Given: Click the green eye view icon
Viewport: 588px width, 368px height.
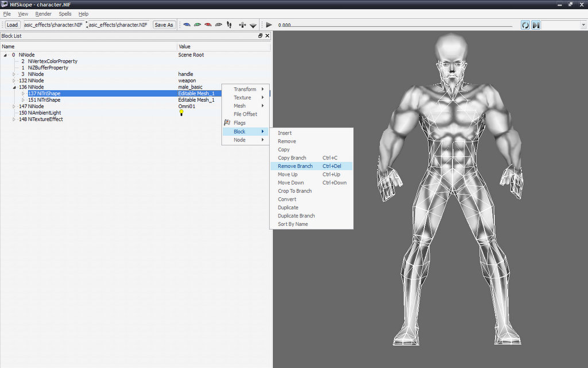Looking at the screenshot, I should tap(197, 25).
